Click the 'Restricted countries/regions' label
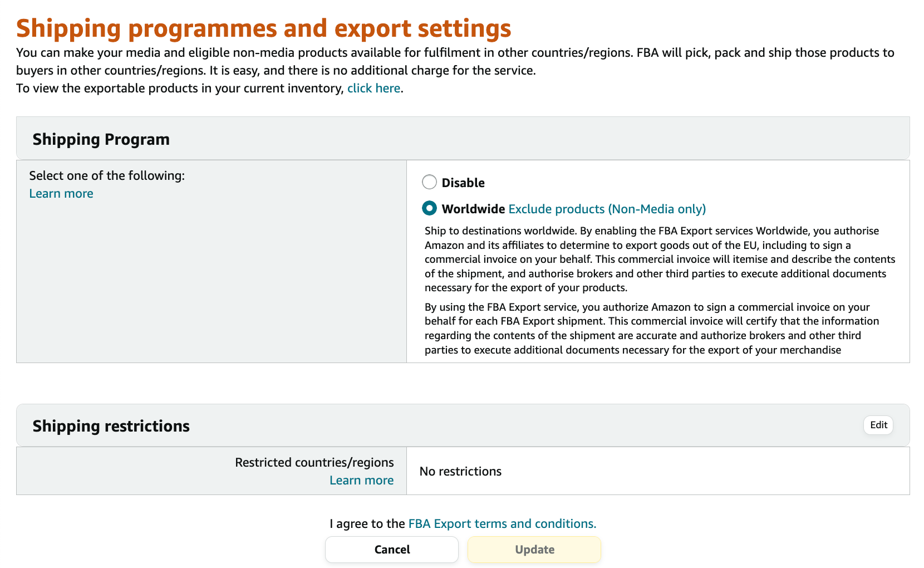Screen dimensions: 924x568 [314, 462]
